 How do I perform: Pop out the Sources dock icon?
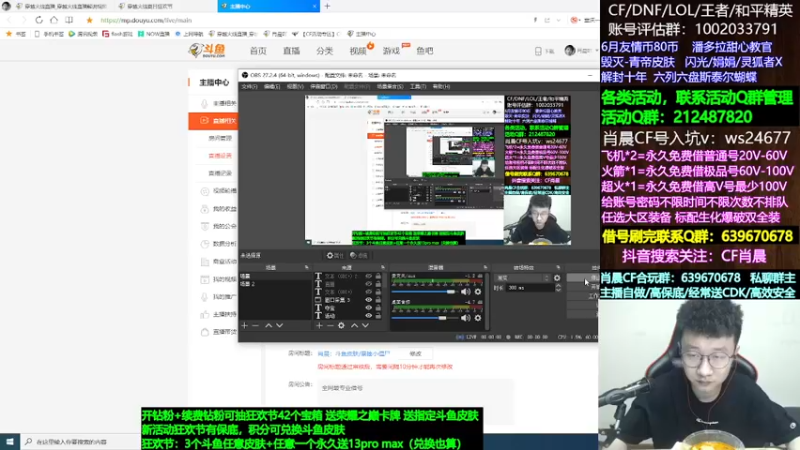(x=383, y=267)
